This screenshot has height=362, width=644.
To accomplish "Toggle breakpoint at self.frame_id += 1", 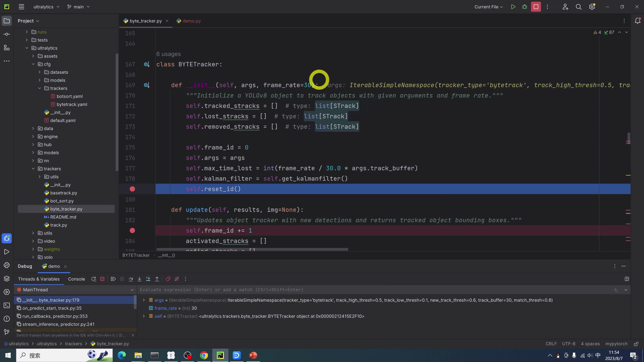I will pyautogui.click(x=132, y=231).
